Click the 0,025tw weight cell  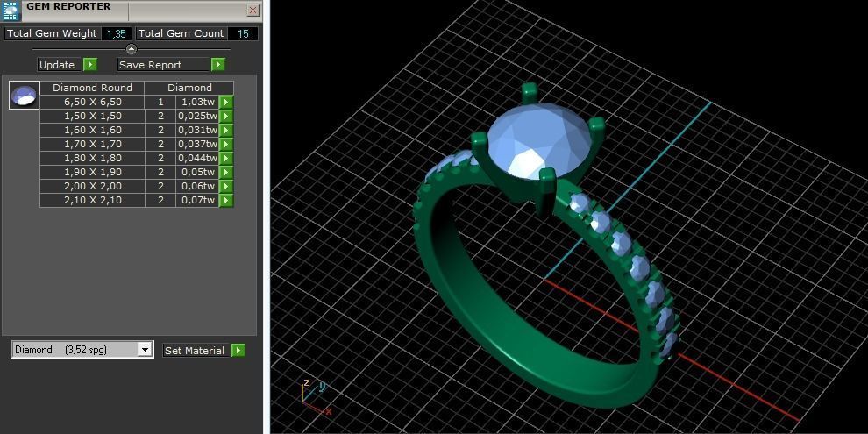point(197,117)
